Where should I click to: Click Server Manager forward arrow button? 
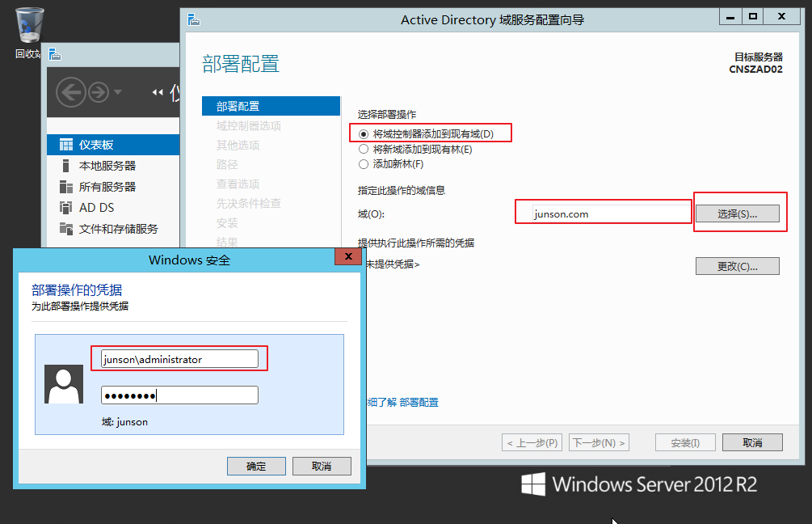coord(99,92)
